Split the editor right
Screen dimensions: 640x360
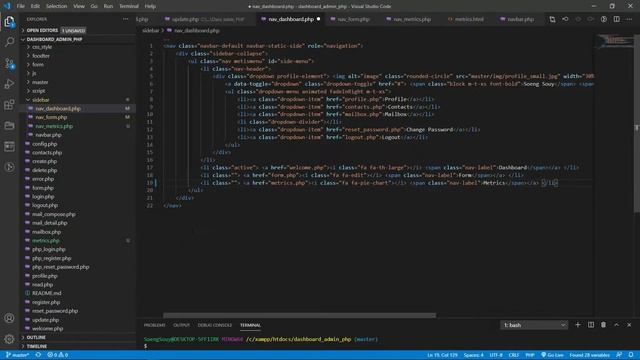616,19
